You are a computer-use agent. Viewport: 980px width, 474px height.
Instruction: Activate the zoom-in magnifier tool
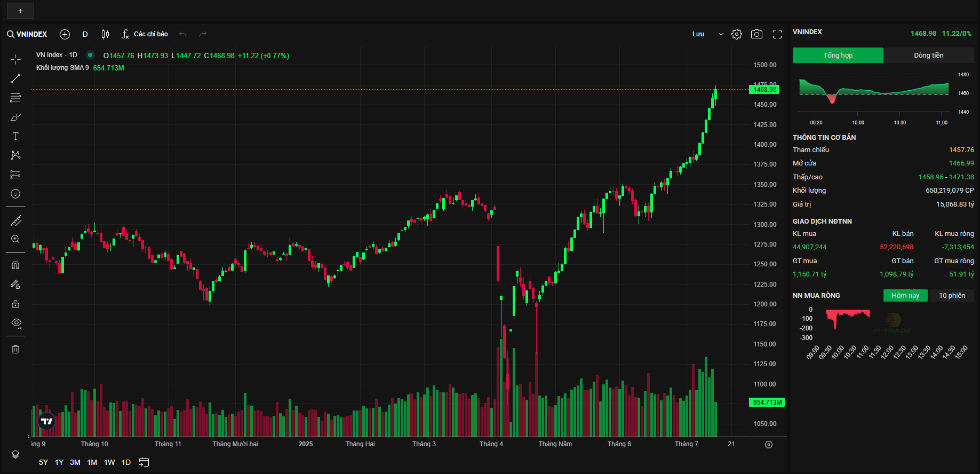point(15,239)
